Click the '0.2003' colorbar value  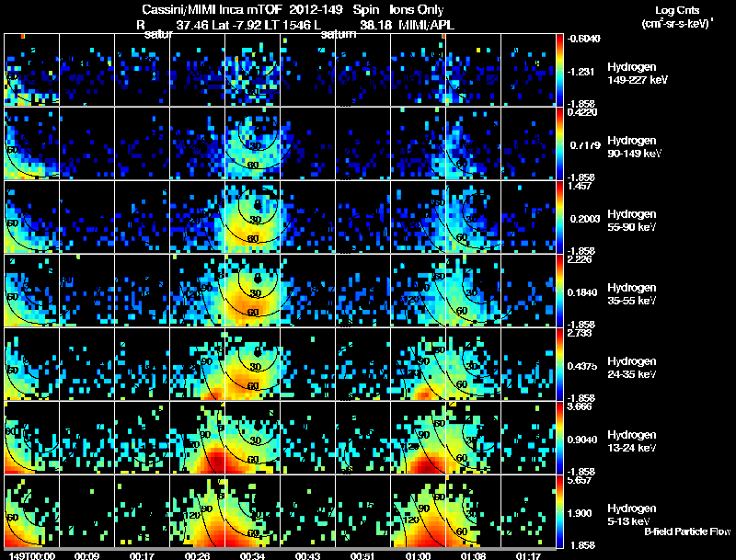(x=585, y=219)
